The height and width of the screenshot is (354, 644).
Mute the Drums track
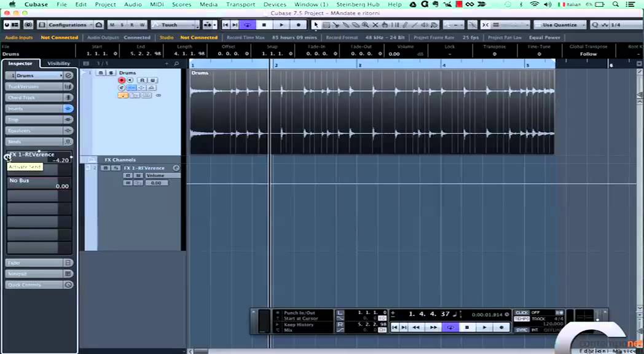pyautogui.click(x=101, y=73)
